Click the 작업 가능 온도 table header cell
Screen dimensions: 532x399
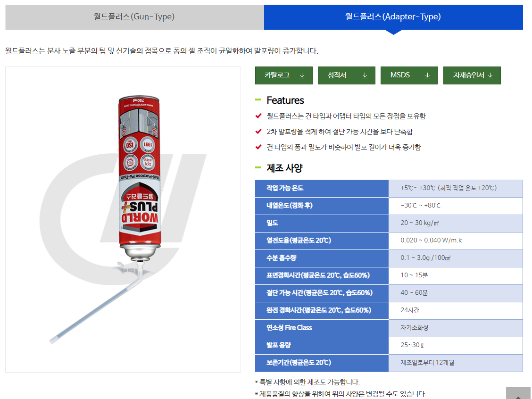(x=322, y=188)
